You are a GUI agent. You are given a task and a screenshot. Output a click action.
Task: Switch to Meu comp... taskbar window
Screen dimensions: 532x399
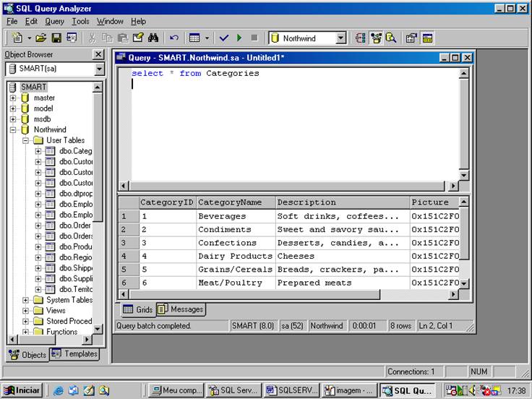(x=177, y=390)
